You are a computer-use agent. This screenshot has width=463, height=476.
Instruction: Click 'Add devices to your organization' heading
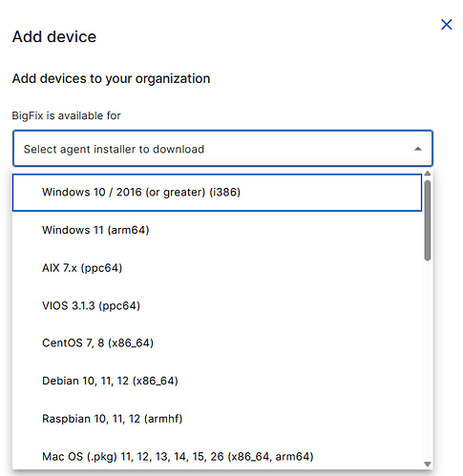click(111, 78)
